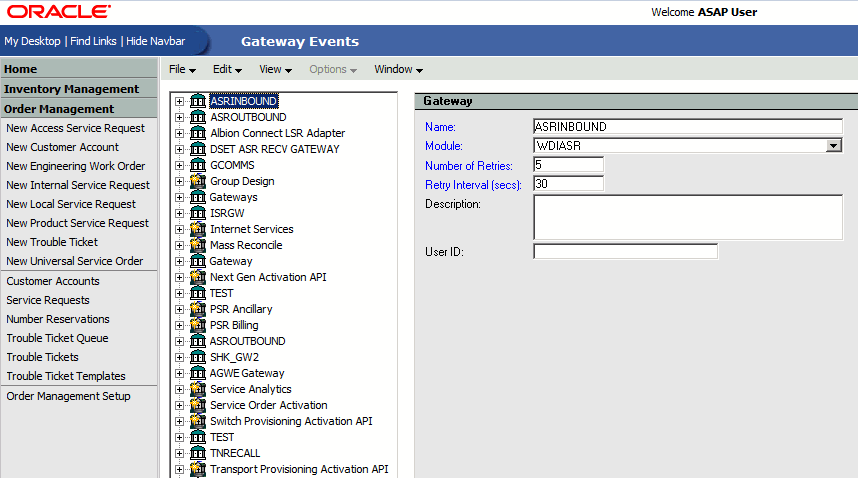Expand the Service Analytics tree node

point(179,389)
